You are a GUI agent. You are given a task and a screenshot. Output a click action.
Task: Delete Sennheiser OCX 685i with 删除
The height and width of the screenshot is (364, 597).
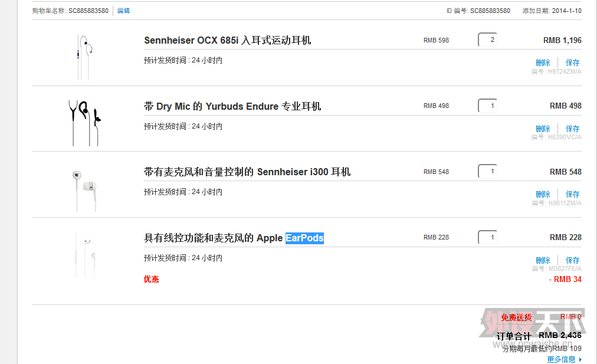(543, 63)
